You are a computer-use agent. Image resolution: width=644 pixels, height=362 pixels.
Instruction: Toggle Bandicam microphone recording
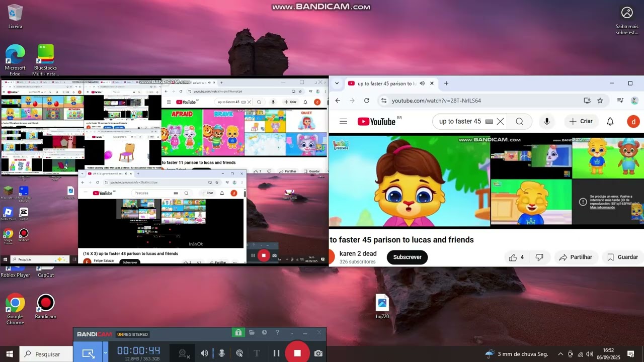221,353
